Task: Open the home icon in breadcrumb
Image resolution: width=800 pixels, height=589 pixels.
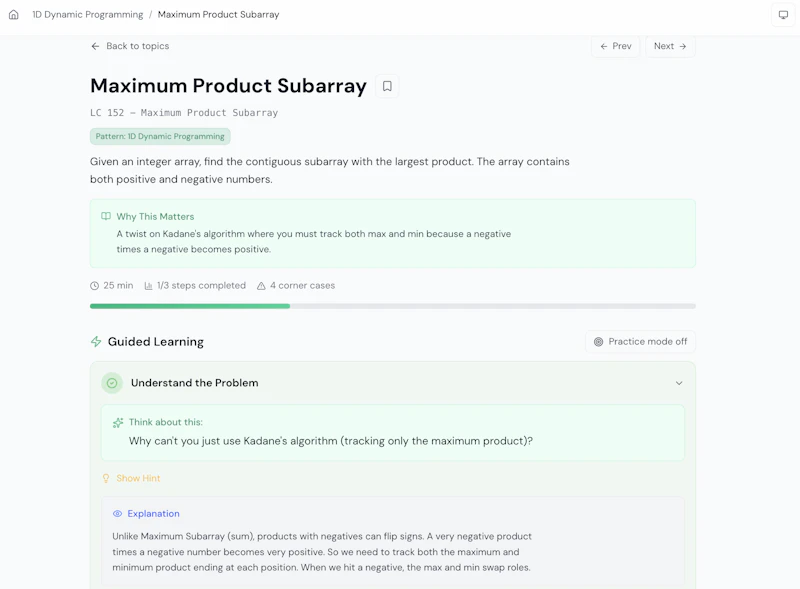Action: 14,14
